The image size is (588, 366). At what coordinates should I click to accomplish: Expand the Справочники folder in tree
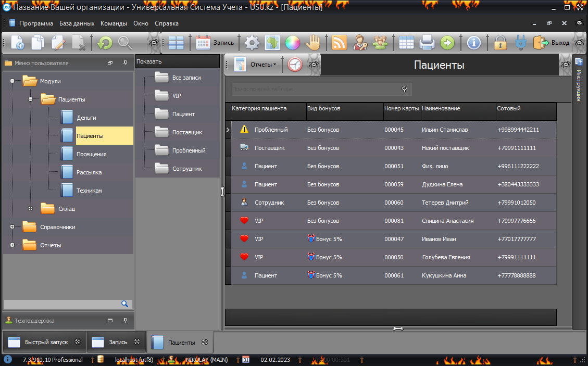coord(12,227)
